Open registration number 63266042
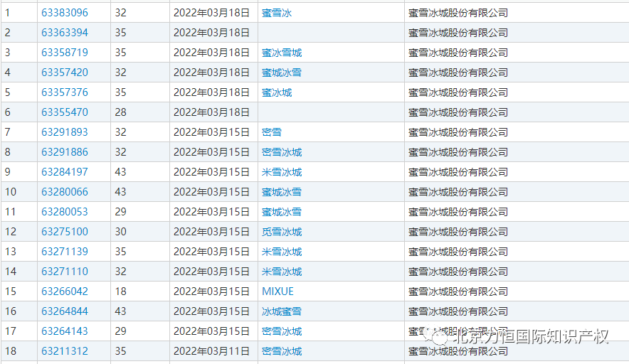 click(65, 291)
